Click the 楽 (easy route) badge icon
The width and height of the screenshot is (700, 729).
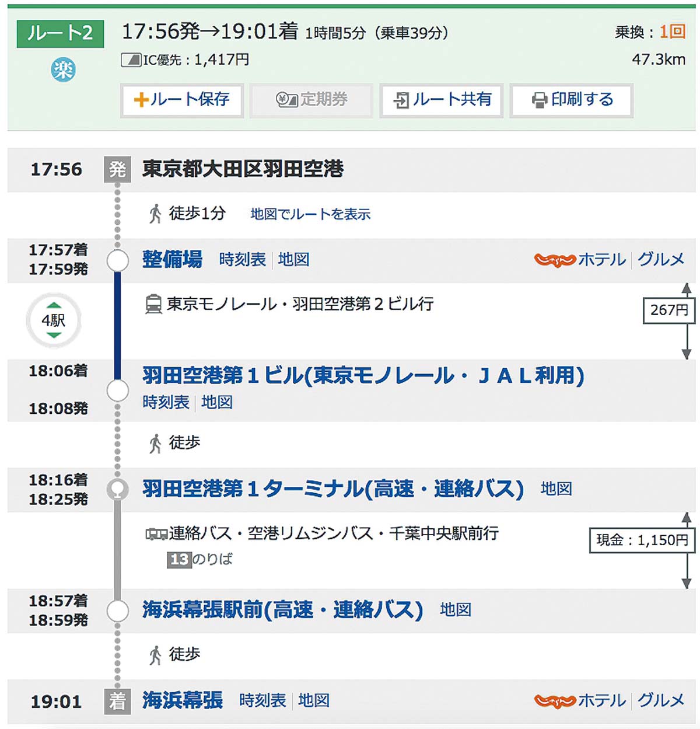pyautogui.click(x=62, y=71)
